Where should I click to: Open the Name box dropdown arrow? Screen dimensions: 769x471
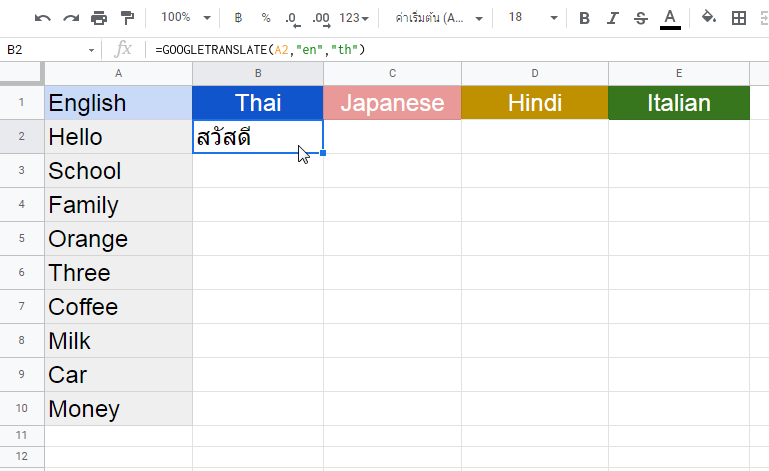tap(91, 50)
